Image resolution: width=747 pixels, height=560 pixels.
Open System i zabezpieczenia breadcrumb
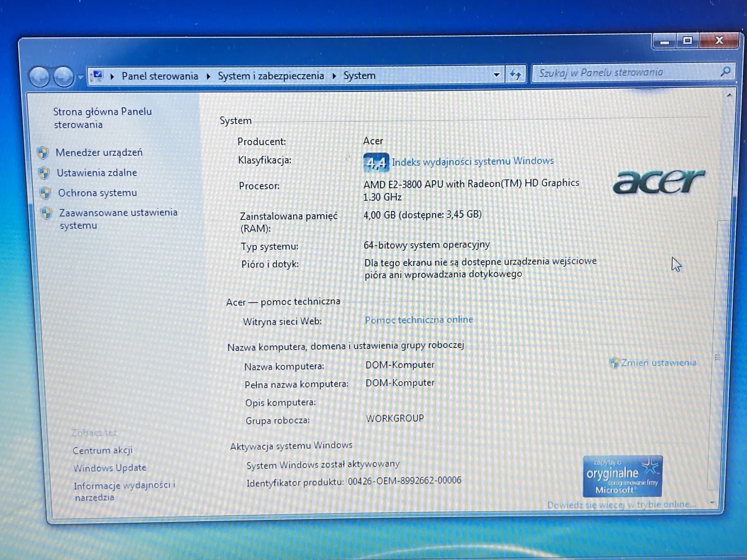[271, 76]
